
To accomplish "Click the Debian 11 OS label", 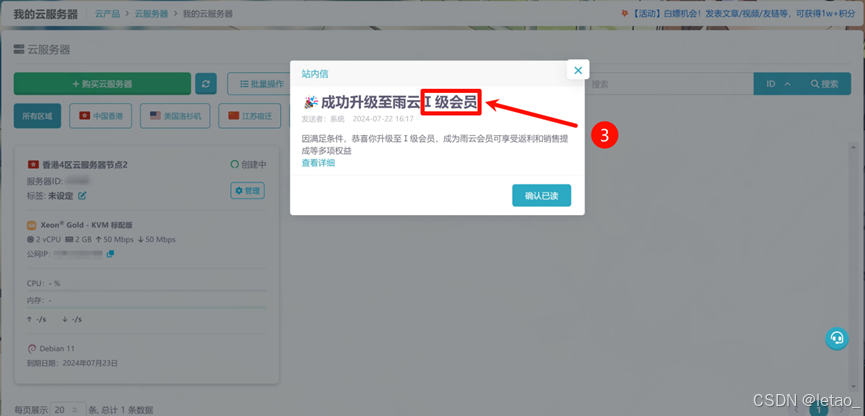I will coord(57,349).
